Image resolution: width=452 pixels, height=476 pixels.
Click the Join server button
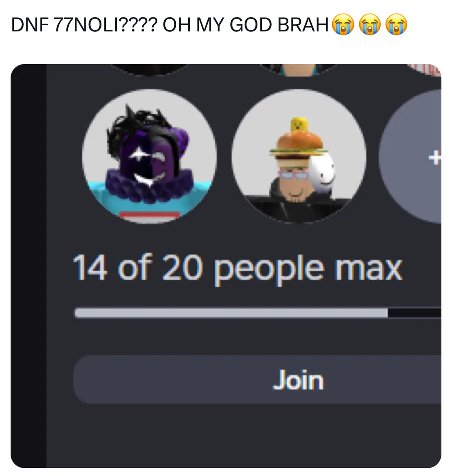(x=258, y=380)
